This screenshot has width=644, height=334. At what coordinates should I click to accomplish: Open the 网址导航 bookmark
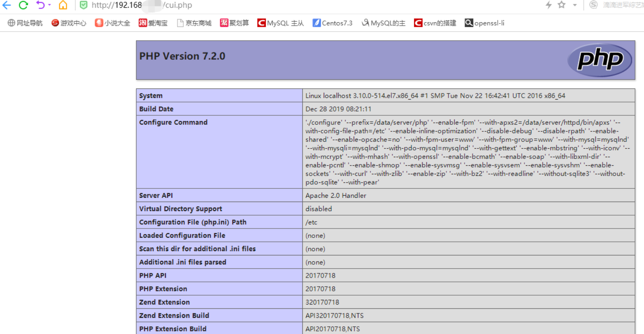25,23
